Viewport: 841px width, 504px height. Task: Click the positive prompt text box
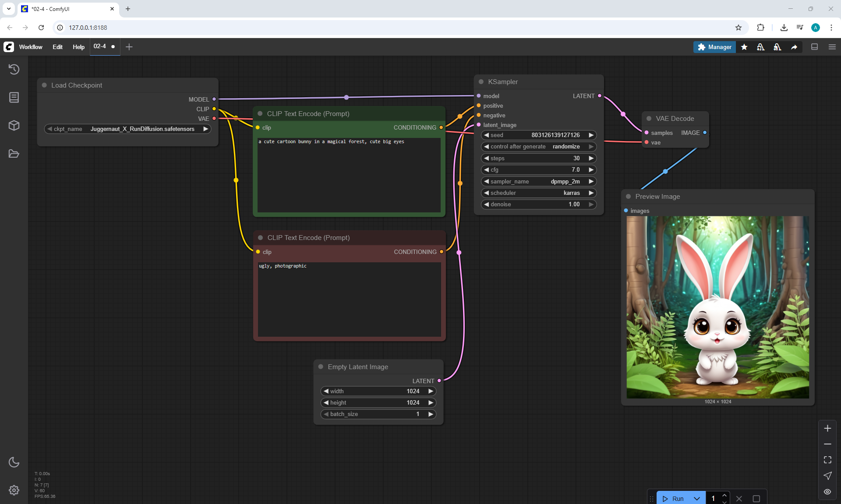pyautogui.click(x=349, y=175)
